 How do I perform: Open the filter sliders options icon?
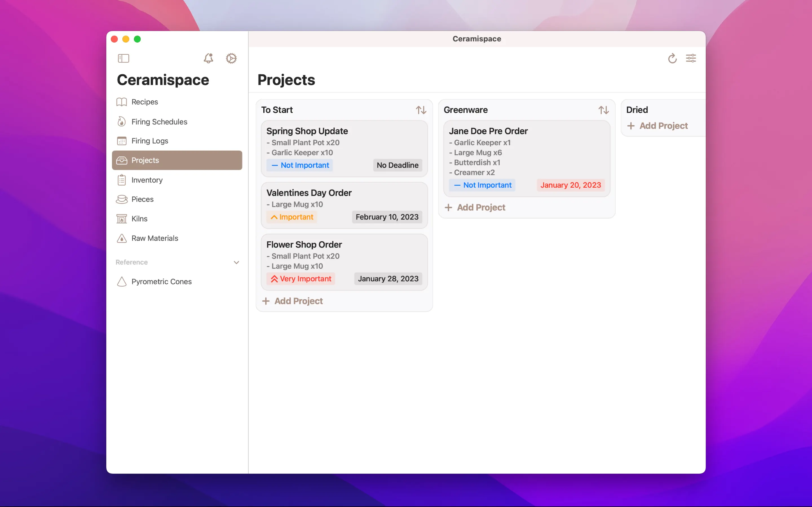pyautogui.click(x=690, y=58)
